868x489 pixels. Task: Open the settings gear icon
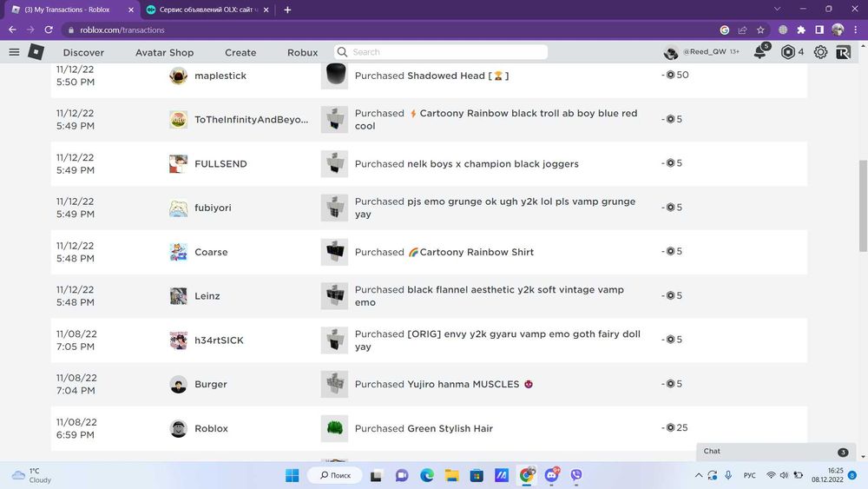820,52
